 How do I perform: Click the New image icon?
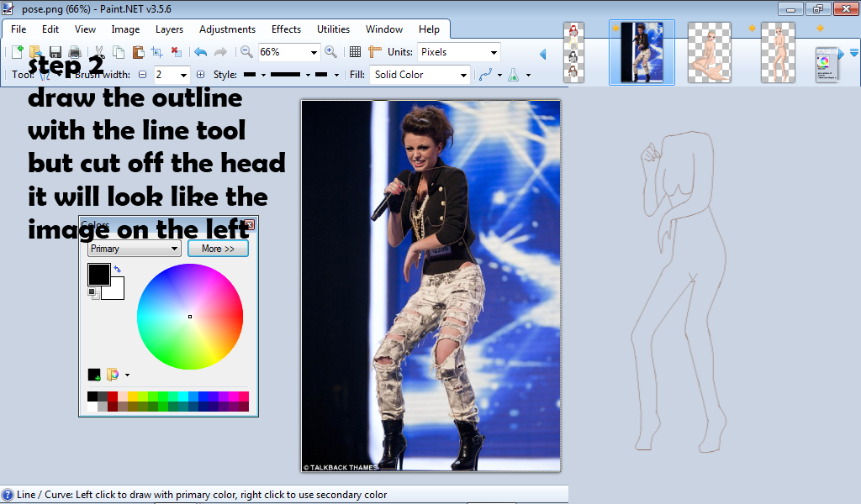point(17,52)
